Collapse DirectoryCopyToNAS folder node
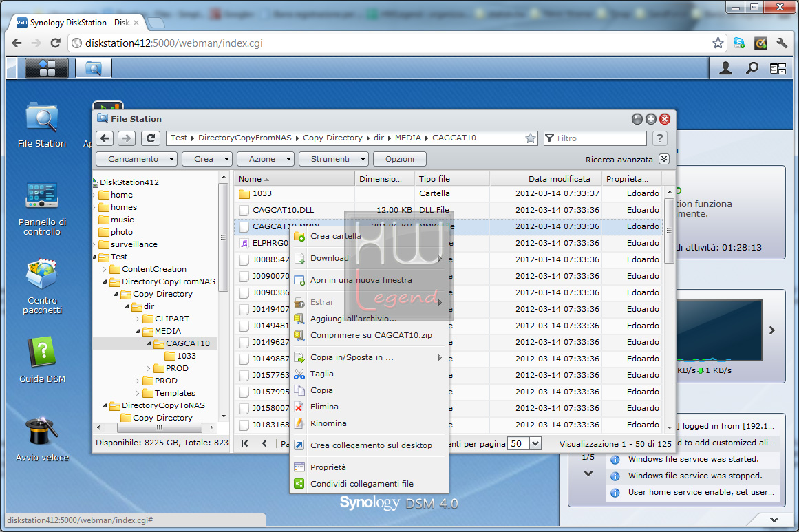This screenshot has height=532, width=799. (105, 405)
